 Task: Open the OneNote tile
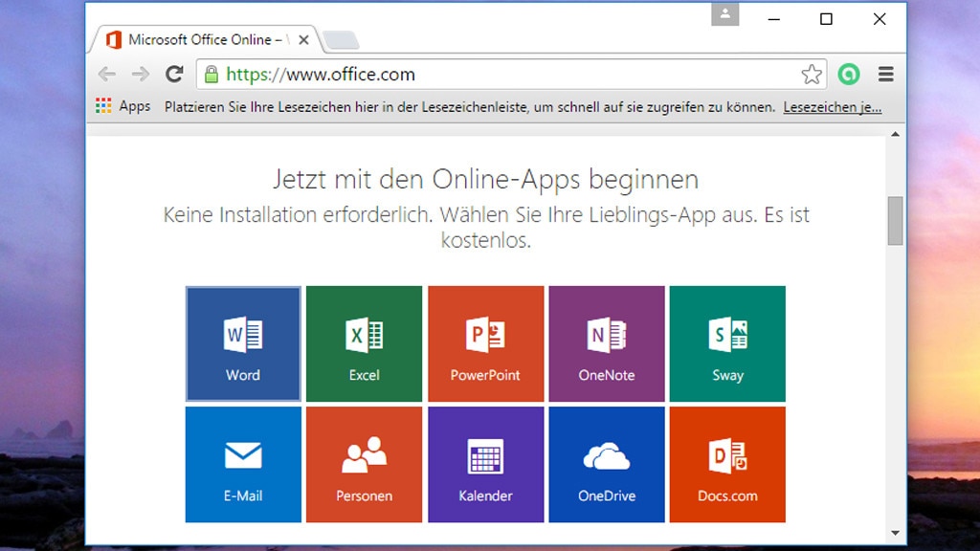pyautogui.click(x=606, y=343)
